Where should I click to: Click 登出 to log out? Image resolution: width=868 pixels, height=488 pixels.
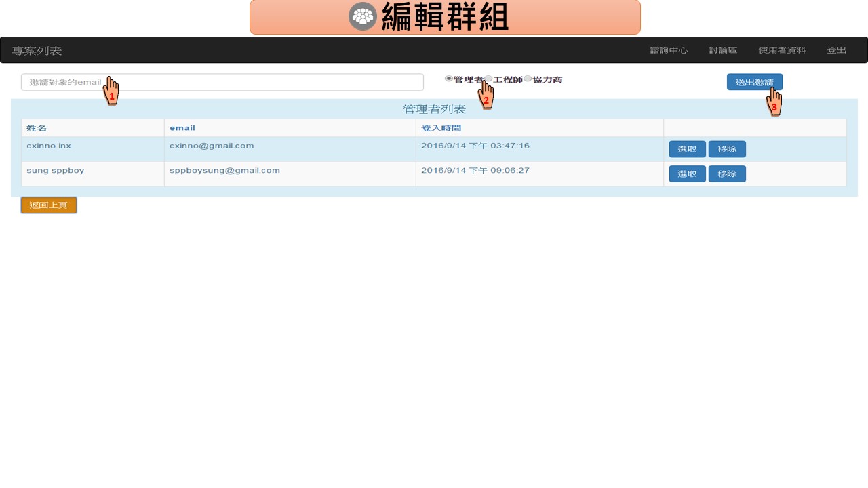[836, 51]
